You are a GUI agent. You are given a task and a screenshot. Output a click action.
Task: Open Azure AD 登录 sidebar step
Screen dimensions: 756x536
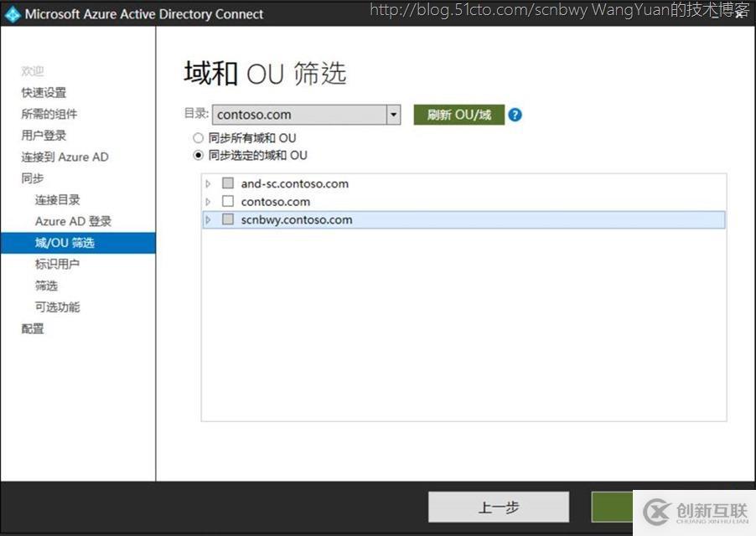click(x=73, y=221)
